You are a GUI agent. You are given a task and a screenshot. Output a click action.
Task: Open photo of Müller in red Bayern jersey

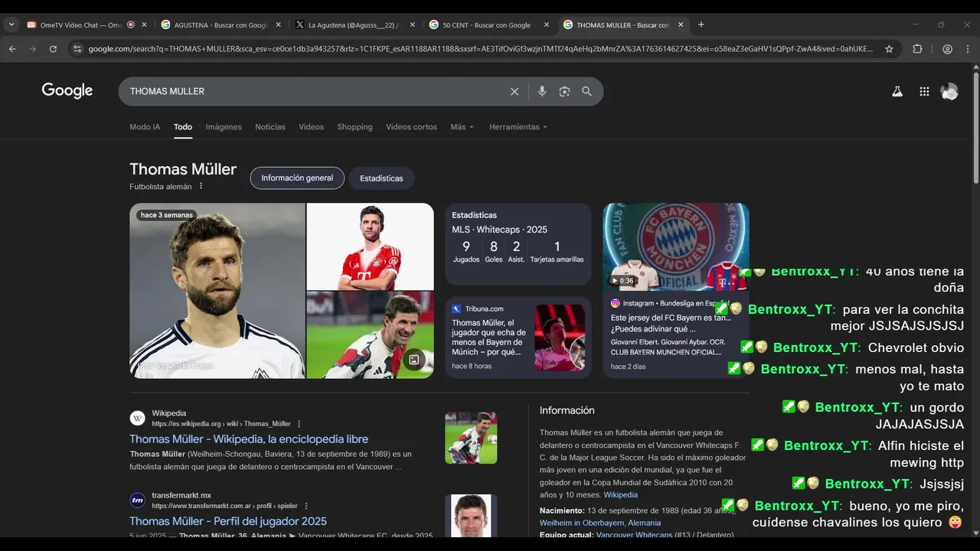370,246
